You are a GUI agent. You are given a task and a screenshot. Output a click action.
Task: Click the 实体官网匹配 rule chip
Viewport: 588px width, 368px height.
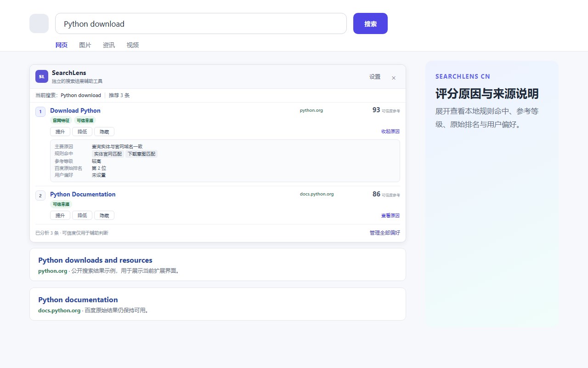[x=108, y=154]
